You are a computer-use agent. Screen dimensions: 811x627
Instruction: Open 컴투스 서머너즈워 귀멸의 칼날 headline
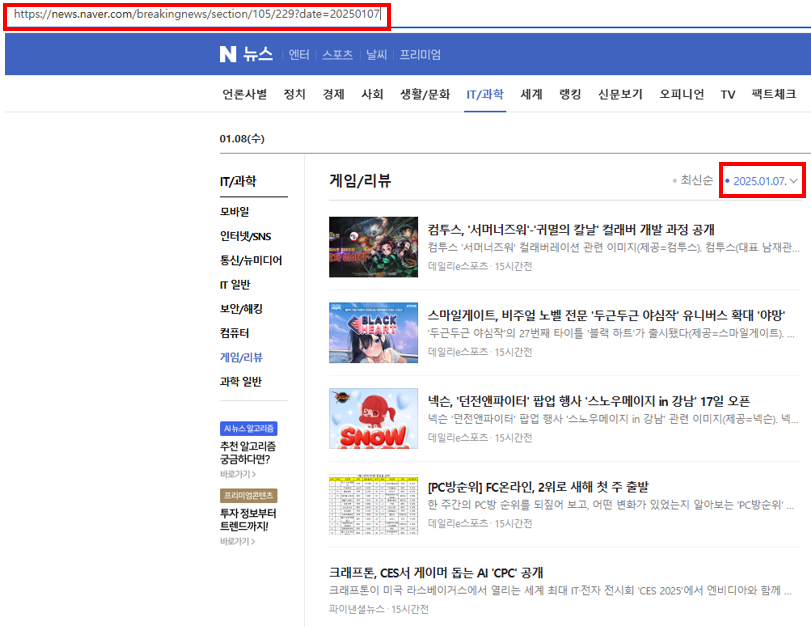point(571,230)
